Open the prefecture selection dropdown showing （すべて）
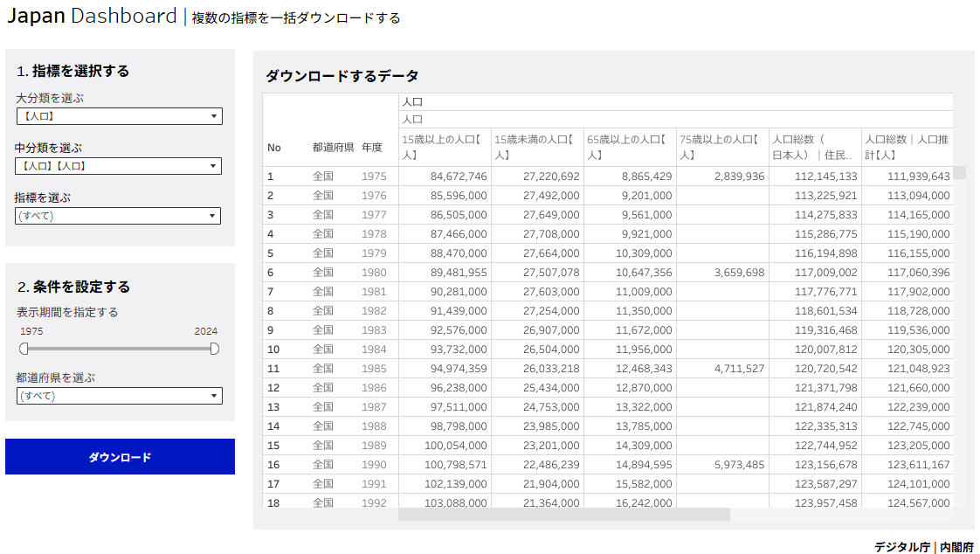 click(x=118, y=395)
